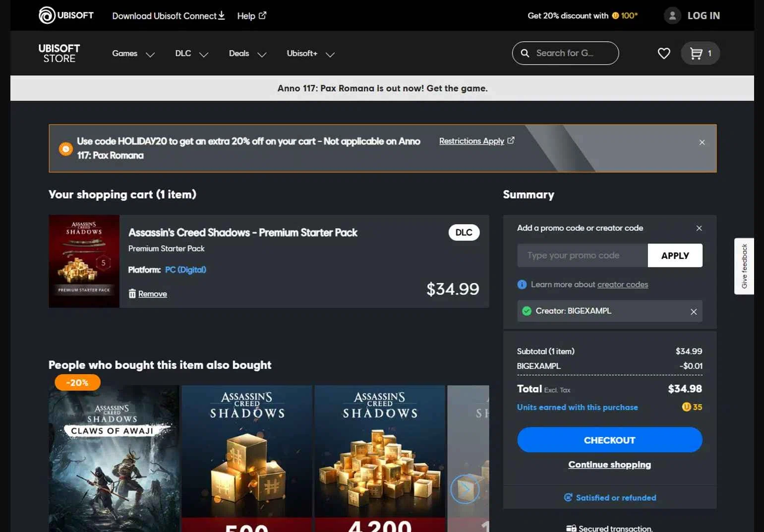
Task: Click the orange promo coin icon
Action: 65,149
